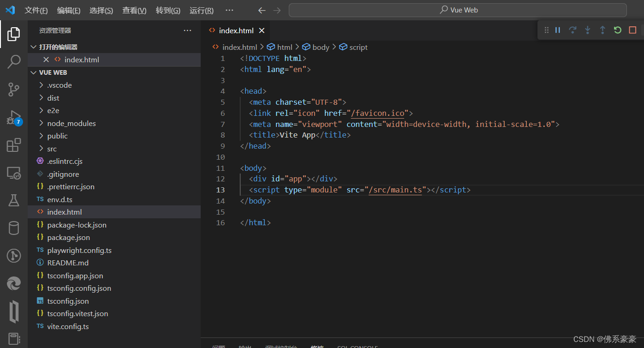Open the Search view in activity bar

pyautogui.click(x=14, y=61)
